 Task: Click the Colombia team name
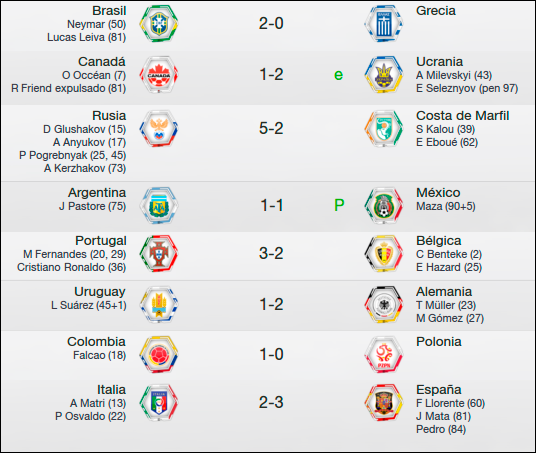[x=96, y=342]
